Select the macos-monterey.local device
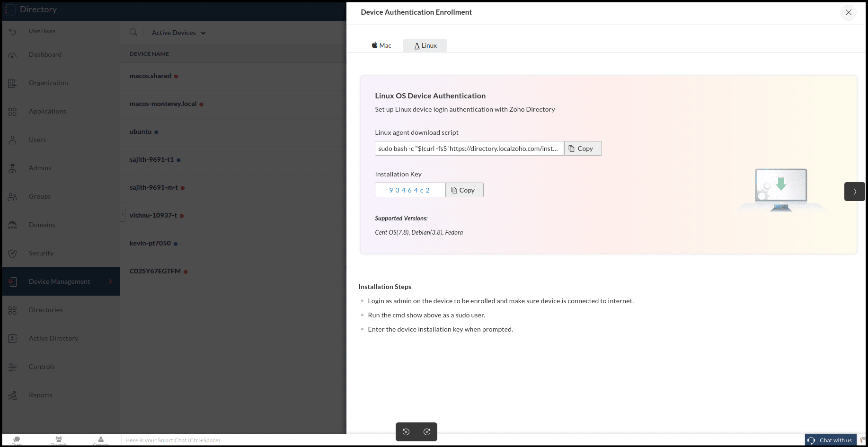This screenshot has height=447, width=868. click(x=233, y=104)
